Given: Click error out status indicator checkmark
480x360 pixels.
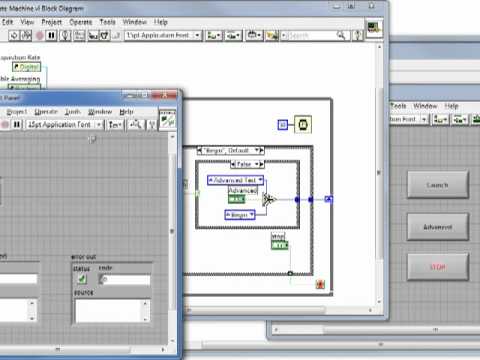Looking at the screenshot, I should (x=82, y=279).
